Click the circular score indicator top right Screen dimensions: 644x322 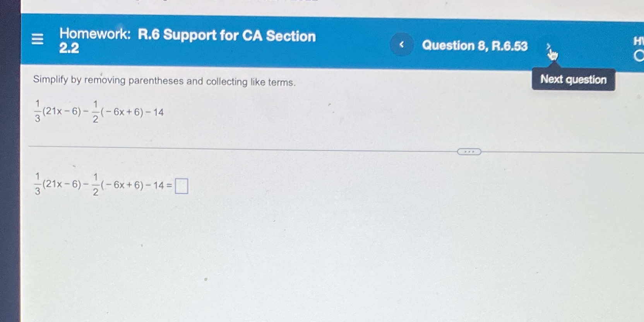tap(639, 56)
